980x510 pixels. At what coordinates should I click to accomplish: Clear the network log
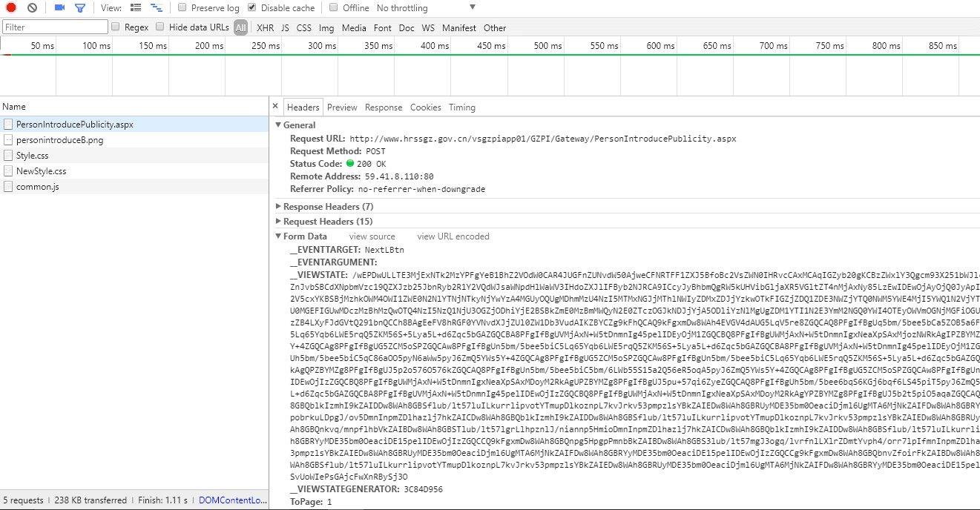(x=32, y=7)
